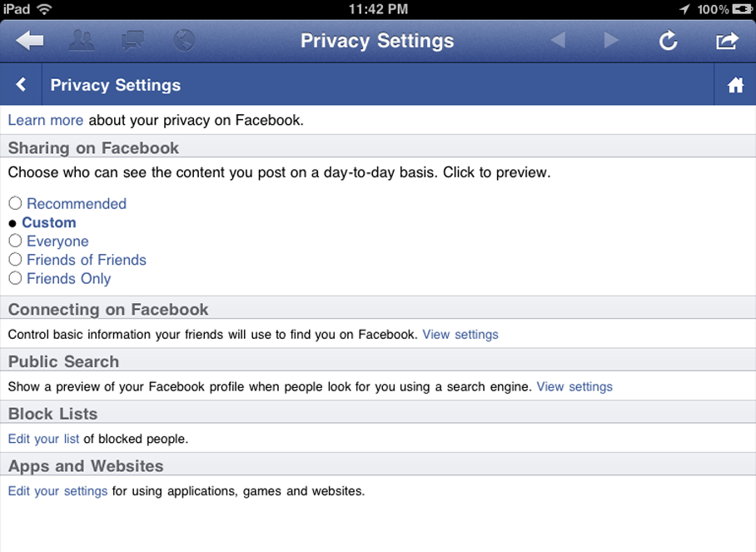Choose the Friends Only radio option
This screenshot has width=756, height=552.
(x=15, y=278)
